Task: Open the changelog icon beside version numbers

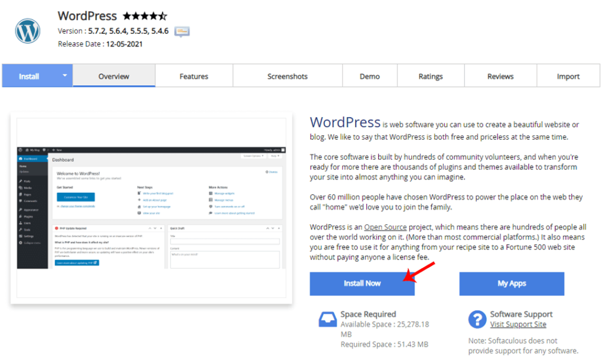Action: tap(182, 31)
